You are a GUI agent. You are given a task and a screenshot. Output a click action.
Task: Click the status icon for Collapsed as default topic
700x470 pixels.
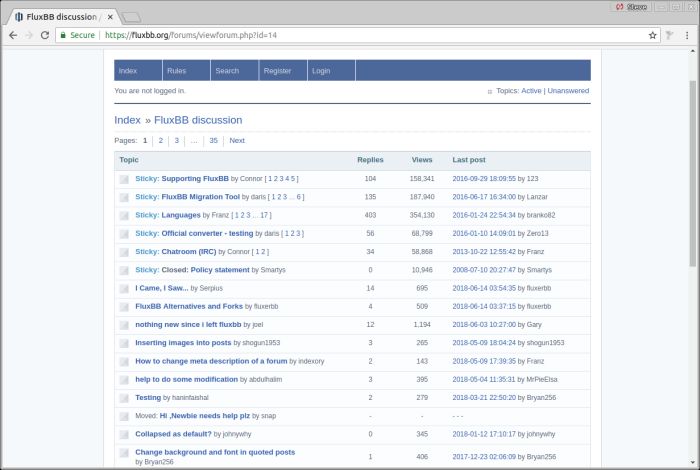[124, 435]
